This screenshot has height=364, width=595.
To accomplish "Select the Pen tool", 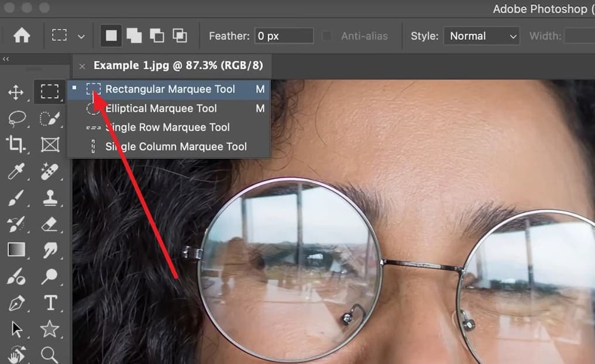I will click(x=16, y=303).
